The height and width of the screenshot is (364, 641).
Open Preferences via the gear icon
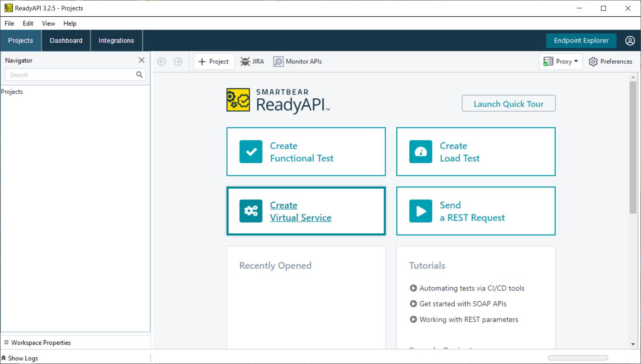point(593,61)
